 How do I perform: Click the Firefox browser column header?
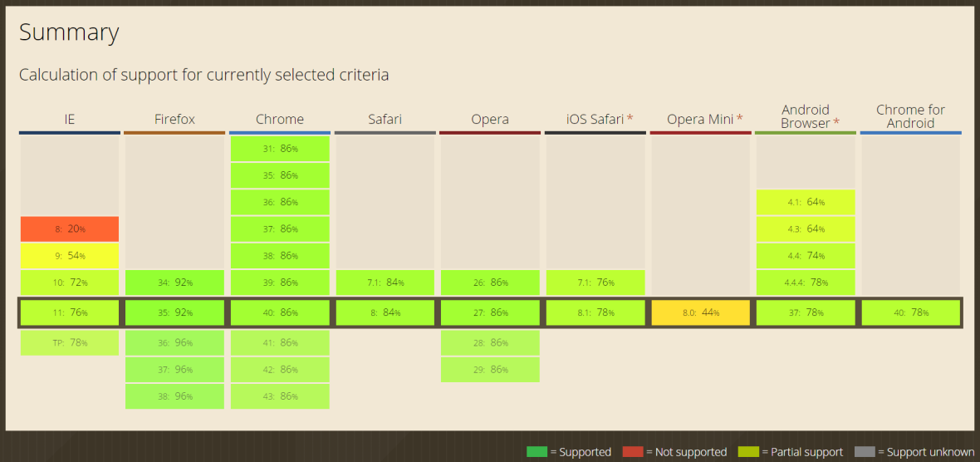click(x=174, y=119)
